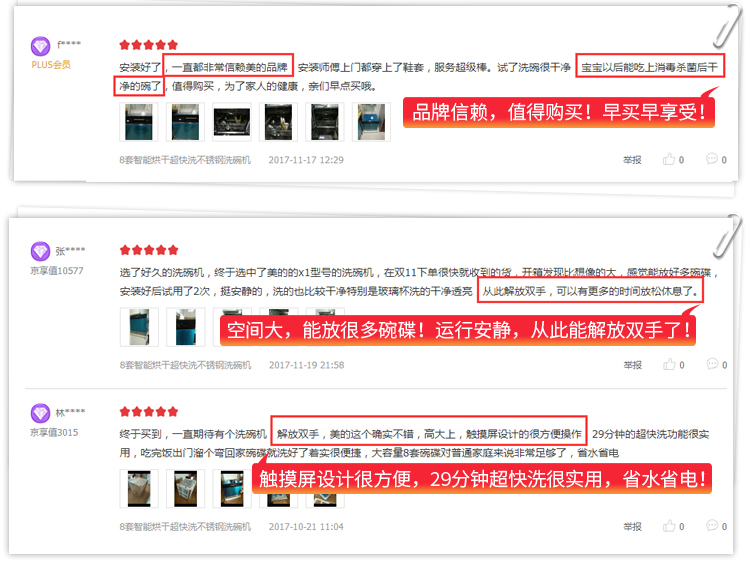The height and width of the screenshot is (583, 750).
Task: Click thumbs-up icon on f**** review
Action: [669, 159]
